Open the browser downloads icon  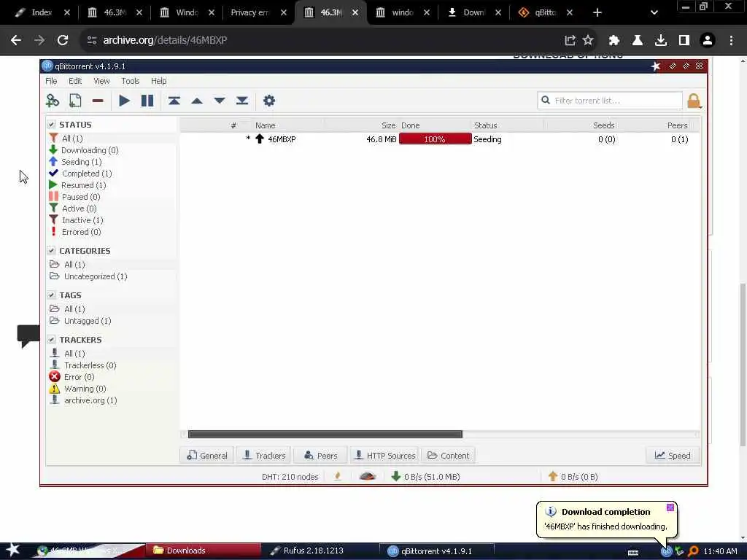661,40
